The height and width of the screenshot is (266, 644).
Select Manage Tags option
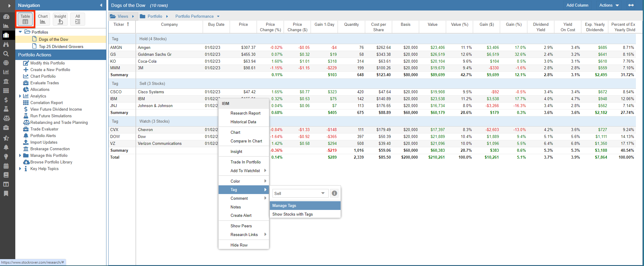[305, 205]
